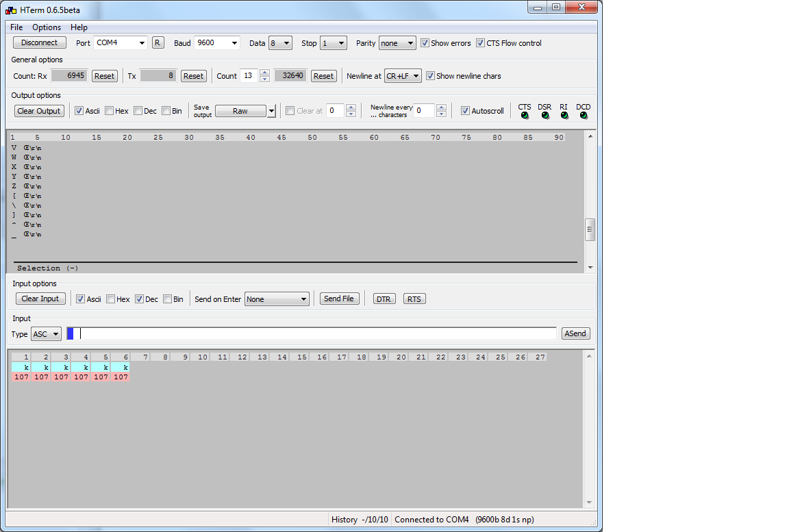
Task: Toggle CTS Flow control off
Action: click(480, 42)
